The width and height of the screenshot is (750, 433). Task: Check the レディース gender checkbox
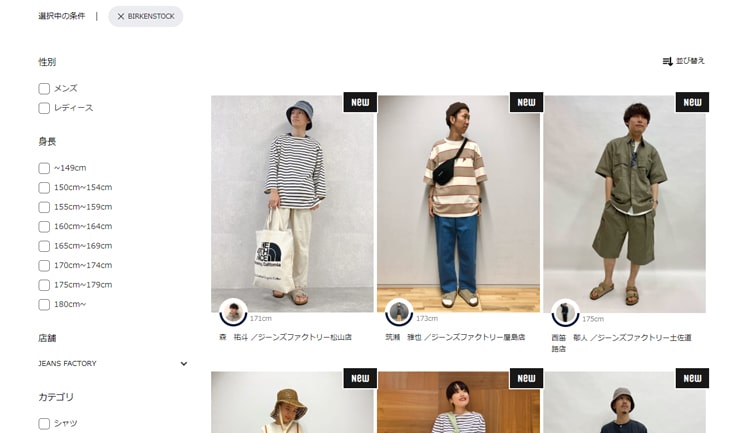point(44,108)
